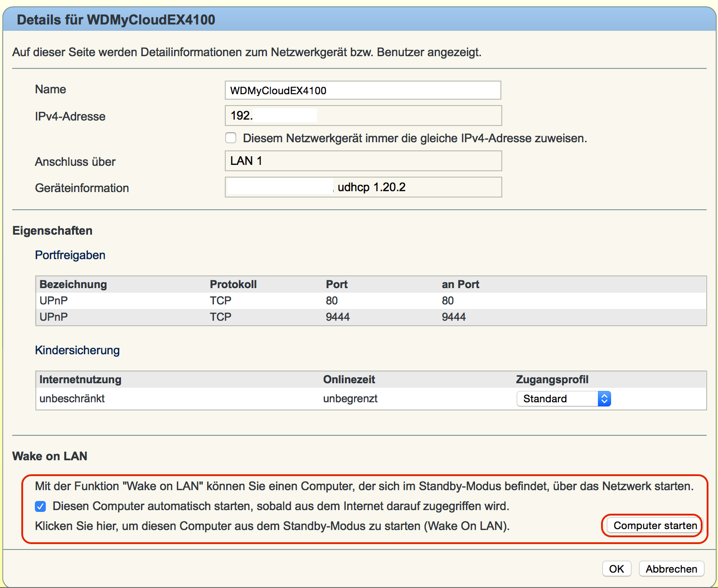
Task: Click the an Port column header
Action: coord(461,284)
